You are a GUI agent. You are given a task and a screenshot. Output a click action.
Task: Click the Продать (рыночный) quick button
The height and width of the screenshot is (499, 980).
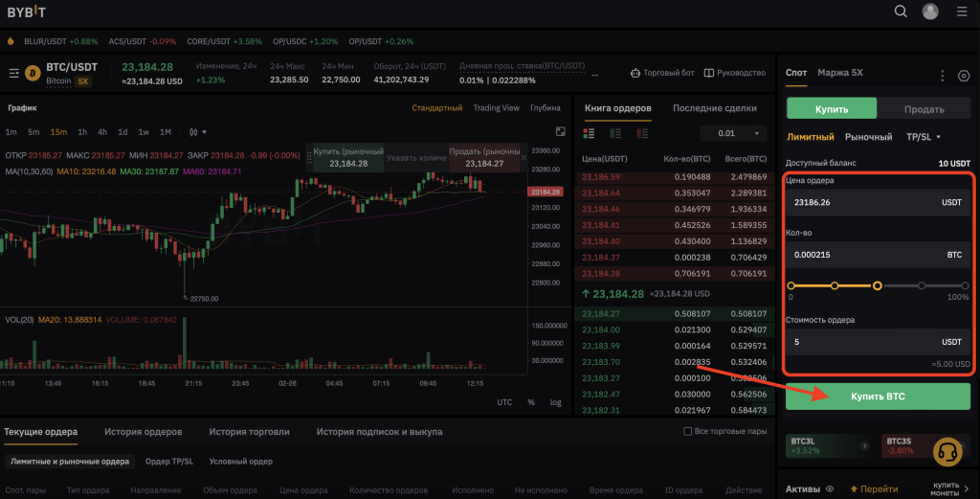coord(484,158)
